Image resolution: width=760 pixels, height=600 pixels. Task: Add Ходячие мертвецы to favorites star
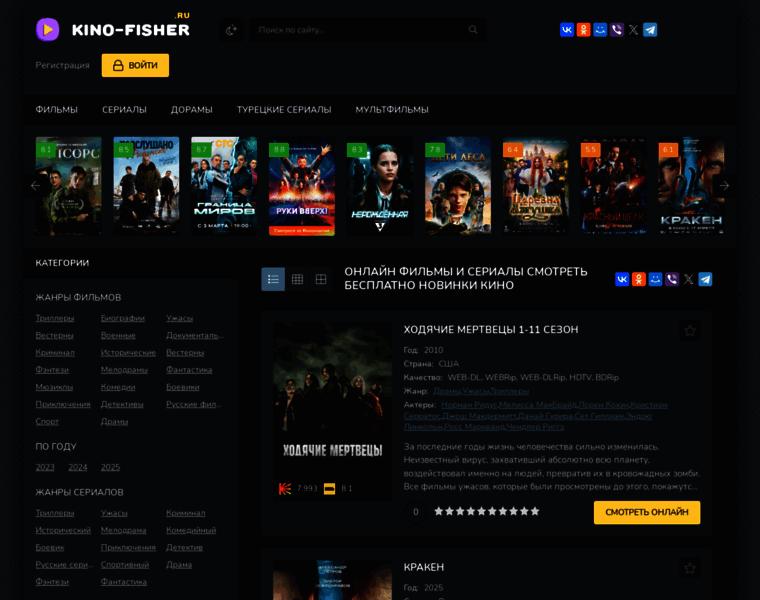pyautogui.click(x=690, y=331)
